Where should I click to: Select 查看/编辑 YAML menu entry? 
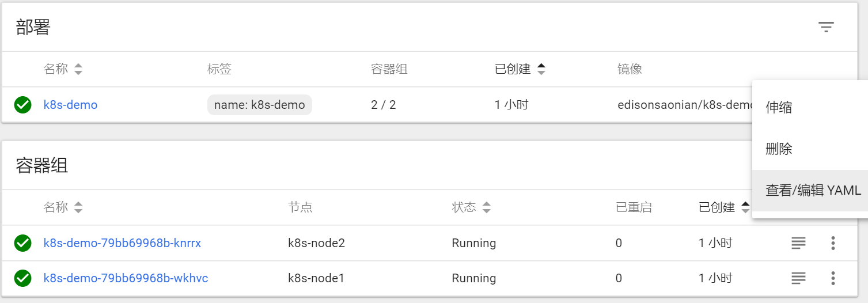813,191
